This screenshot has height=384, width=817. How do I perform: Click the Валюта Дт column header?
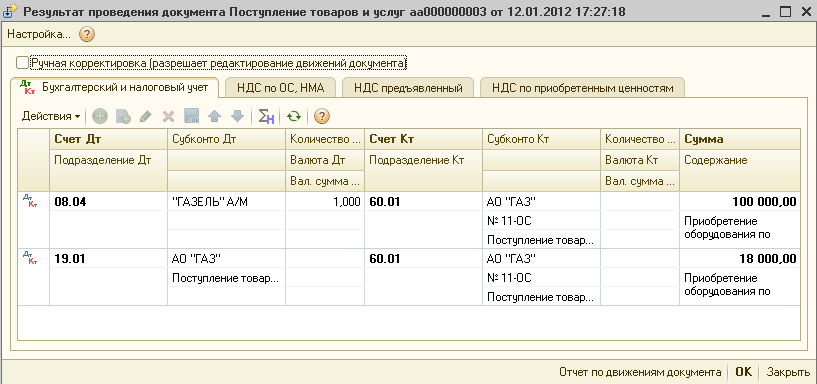click(325, 160)
